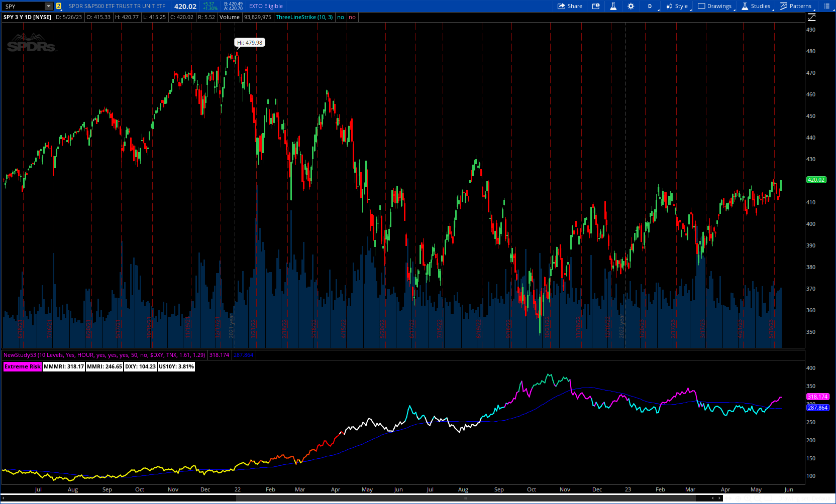
Task: Click the blue 287.864 axis tag
Action: pyautogui.click(x=817, y=408)
